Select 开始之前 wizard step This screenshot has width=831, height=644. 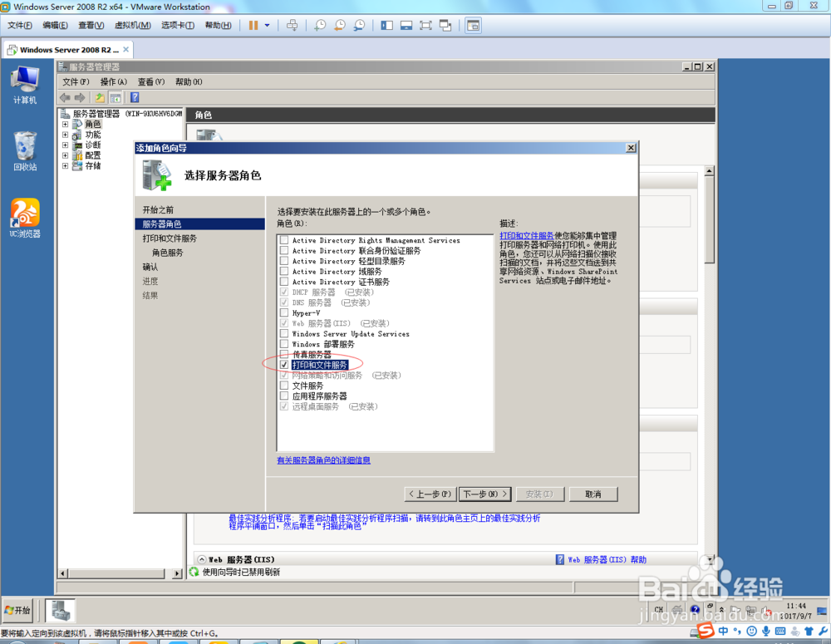[x=158, y=210]
